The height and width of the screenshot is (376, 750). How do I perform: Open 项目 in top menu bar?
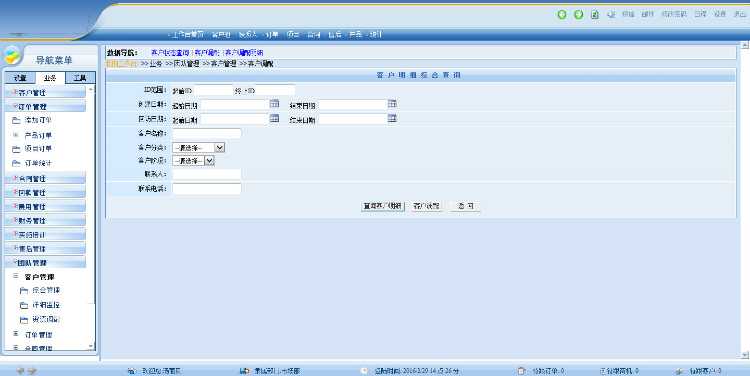tap(293, 34)
